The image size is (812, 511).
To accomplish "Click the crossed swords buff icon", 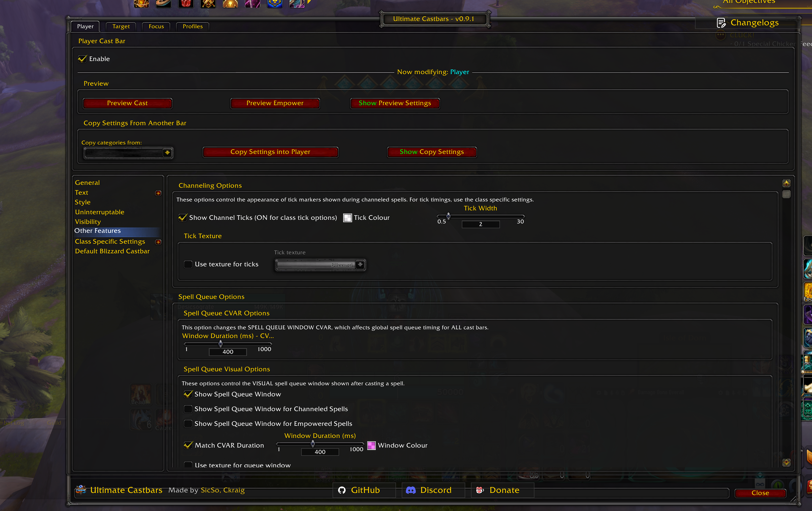I will click(208, 3).
